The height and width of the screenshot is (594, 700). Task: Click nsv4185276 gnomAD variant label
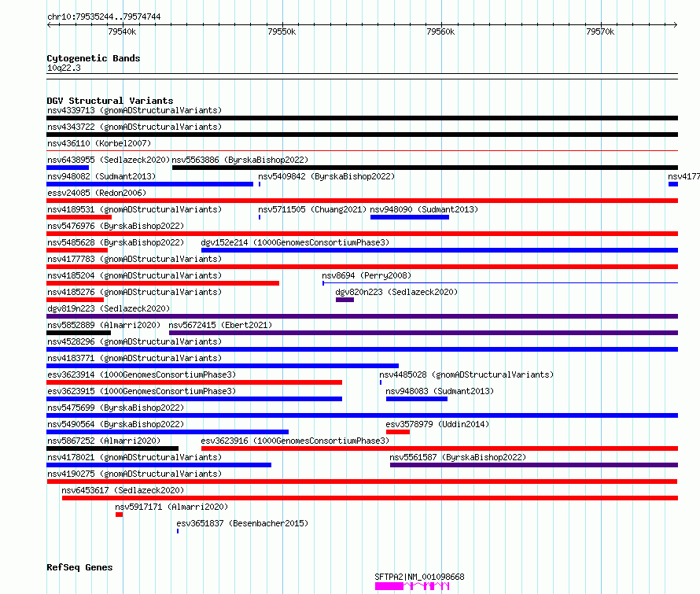(x=134, y=292)
